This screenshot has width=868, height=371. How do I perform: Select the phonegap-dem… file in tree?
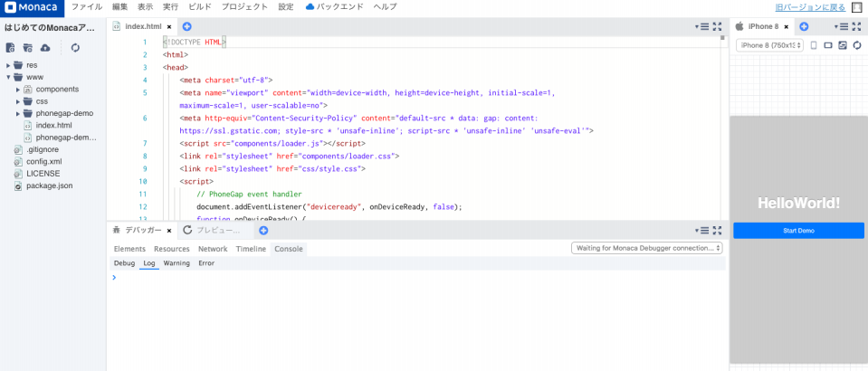coord(66,138)
